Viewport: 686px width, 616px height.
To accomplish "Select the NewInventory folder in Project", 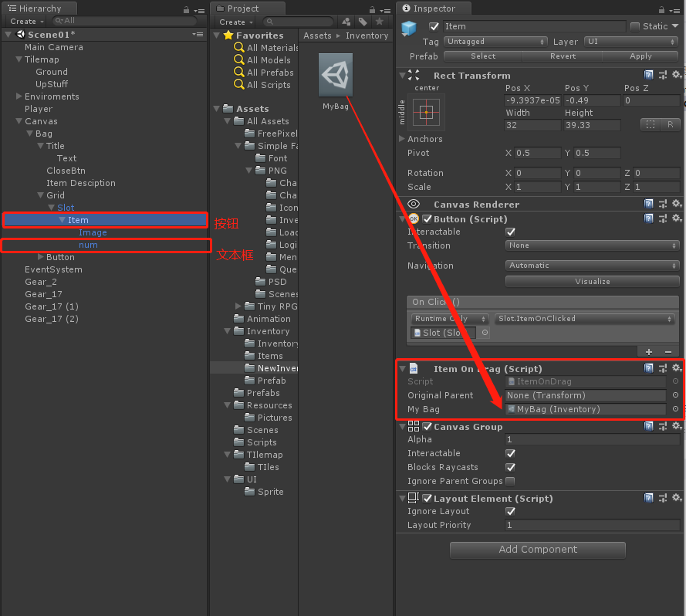I will point(277,368).
